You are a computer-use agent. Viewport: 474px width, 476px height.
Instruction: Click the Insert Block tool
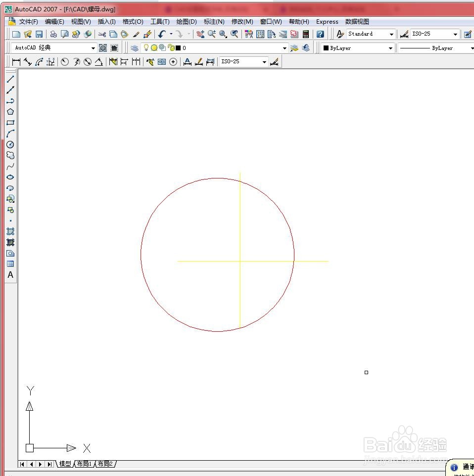(10, 199)
